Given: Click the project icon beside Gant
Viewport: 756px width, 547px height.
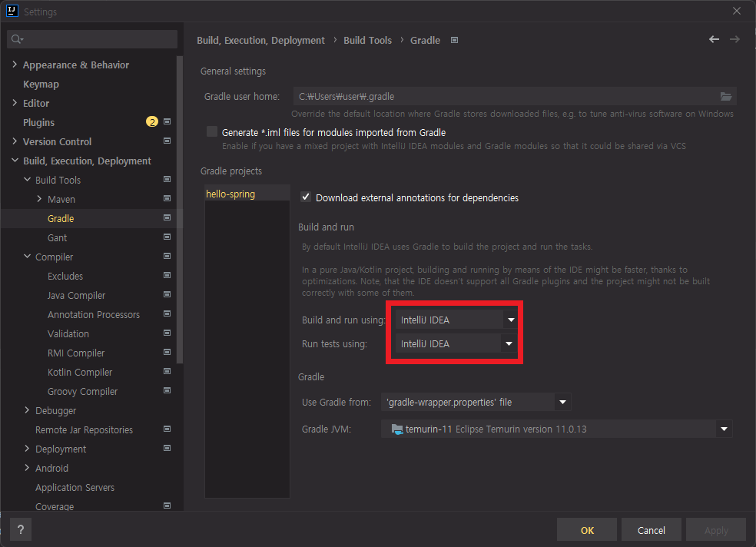Looking at the screenshot, I should click(x=167, y=237).
